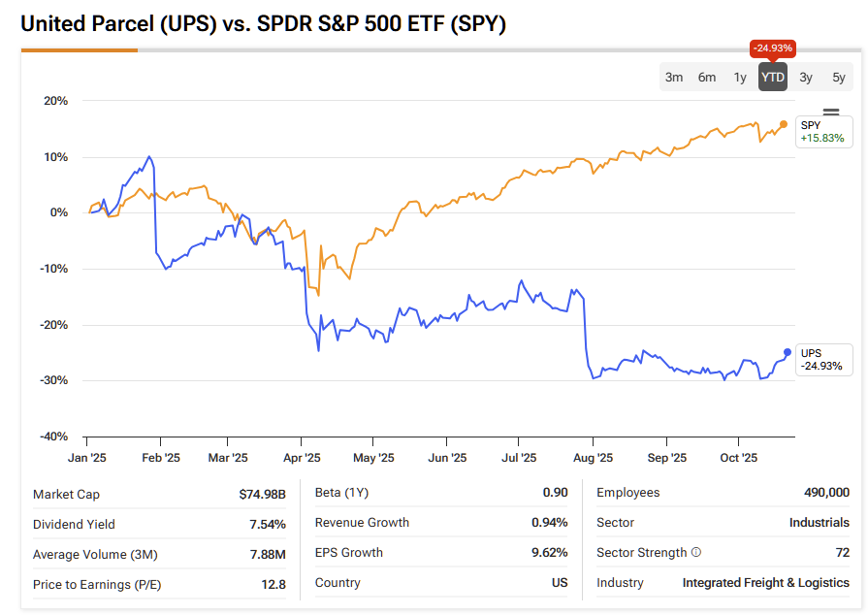Switch chart to 6m range
The height and width of the screenshot is (615, 868).
pyautogui.click(x=707, y=78)
